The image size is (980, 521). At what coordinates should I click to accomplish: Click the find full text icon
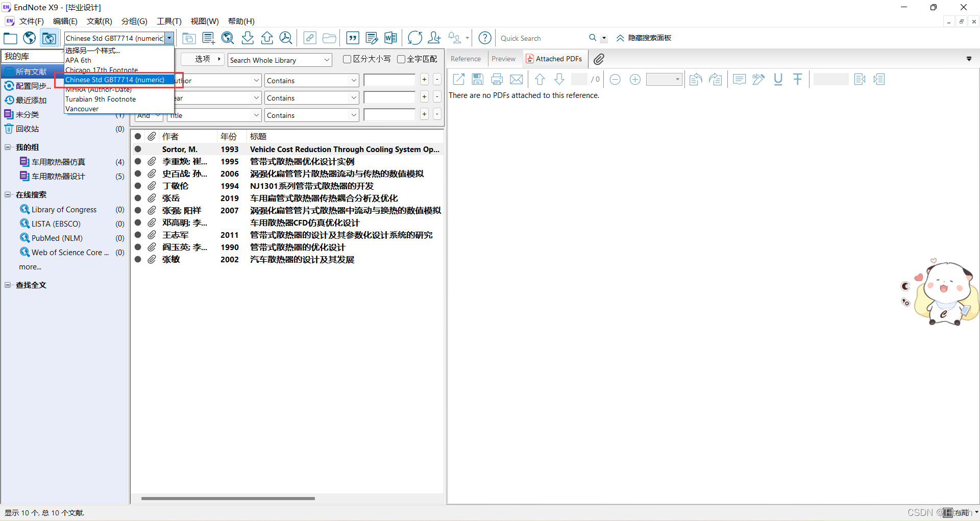(286, 38)
